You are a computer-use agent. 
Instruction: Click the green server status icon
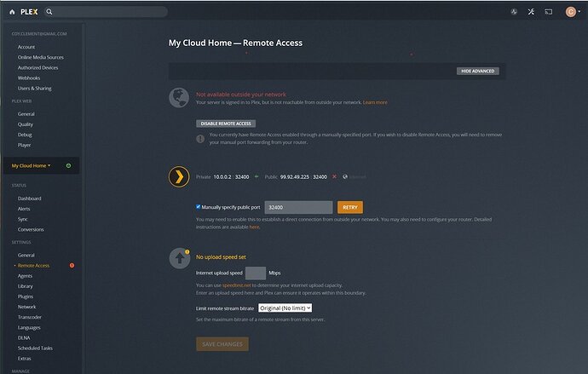(x=68, y=165)
